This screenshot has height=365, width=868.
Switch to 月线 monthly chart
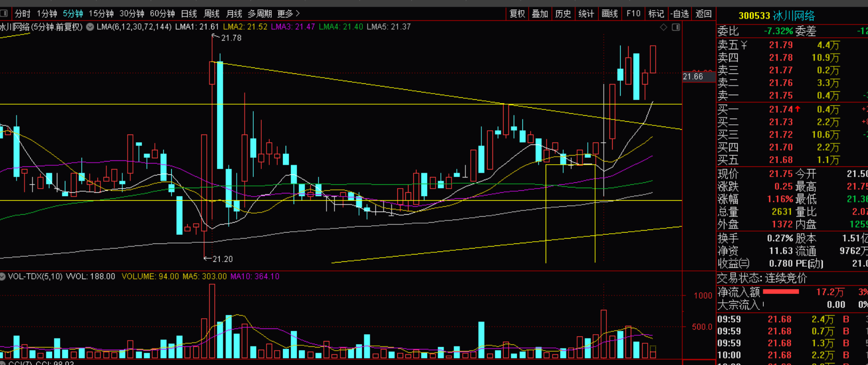234,13
